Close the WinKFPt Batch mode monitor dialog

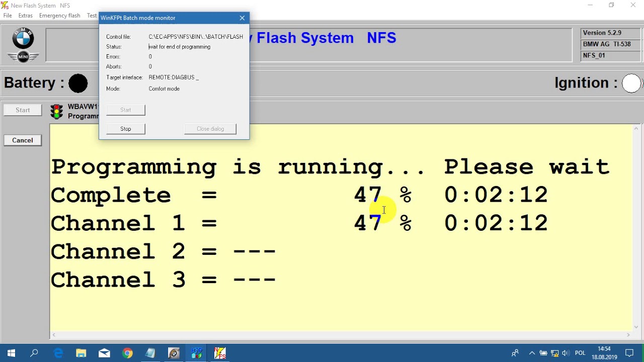(242, 18)
